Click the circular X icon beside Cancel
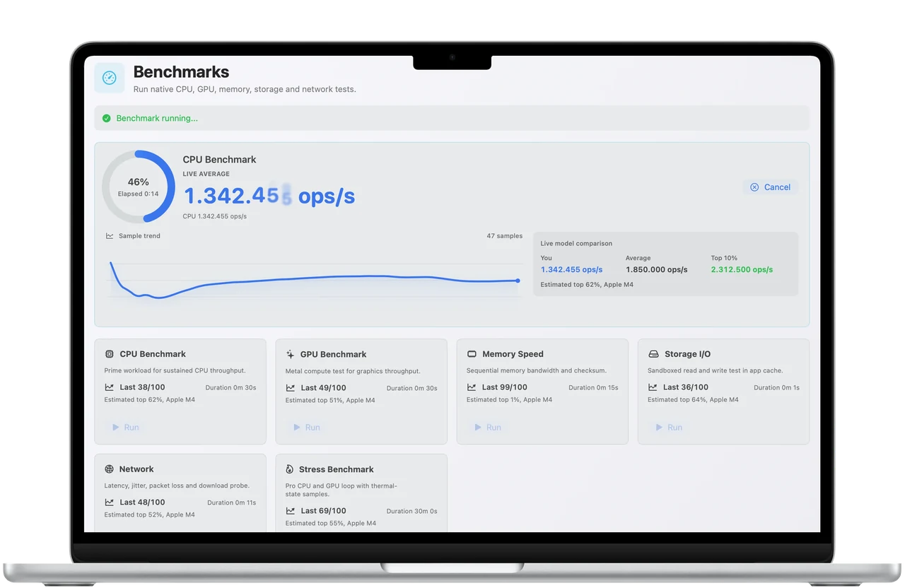This screenshot has width=905, height=588. click(754, 187)
